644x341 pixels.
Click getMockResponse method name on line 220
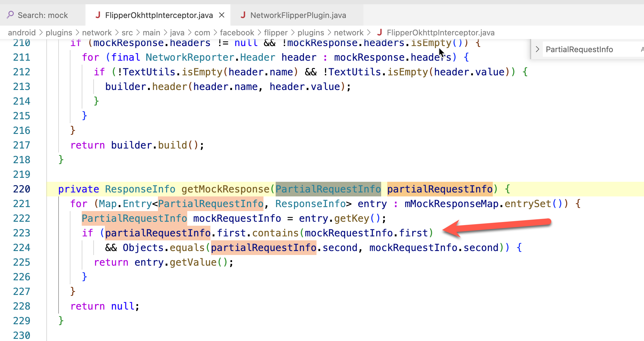tap(225, 189)
